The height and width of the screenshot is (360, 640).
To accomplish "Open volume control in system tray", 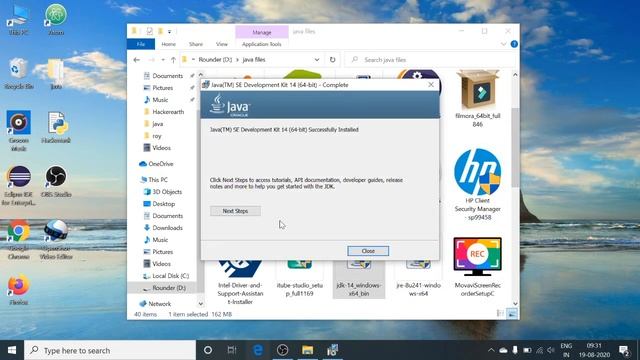I will point(551,350).
